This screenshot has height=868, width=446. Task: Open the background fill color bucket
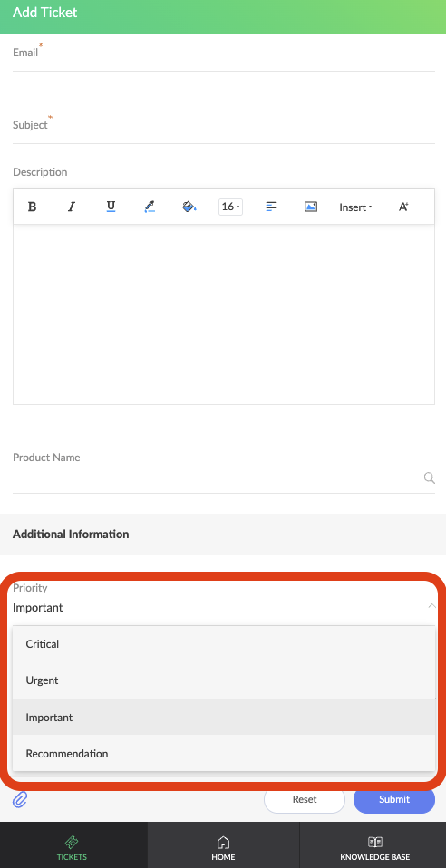pos(189,207)
